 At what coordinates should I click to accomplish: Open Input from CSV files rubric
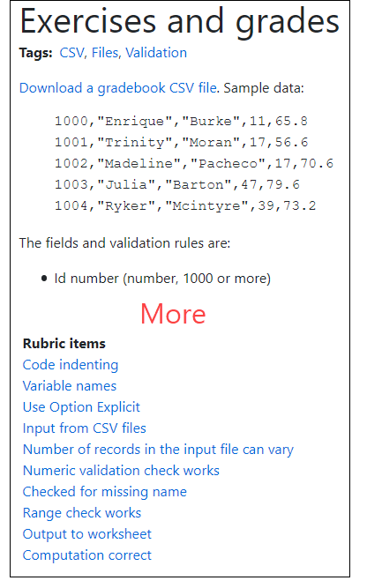[x=85, y=428]
